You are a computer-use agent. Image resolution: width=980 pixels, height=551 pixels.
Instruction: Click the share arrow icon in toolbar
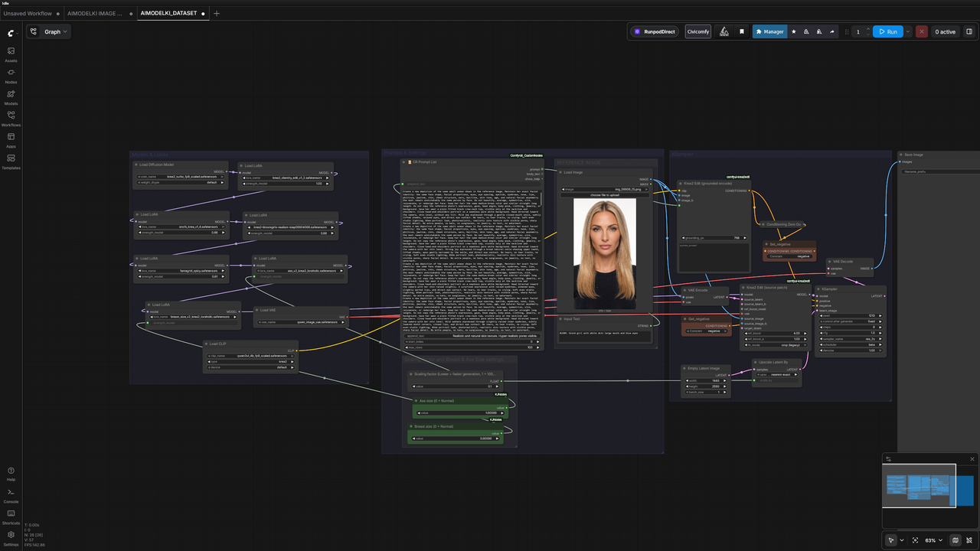[x=832, y=31]
